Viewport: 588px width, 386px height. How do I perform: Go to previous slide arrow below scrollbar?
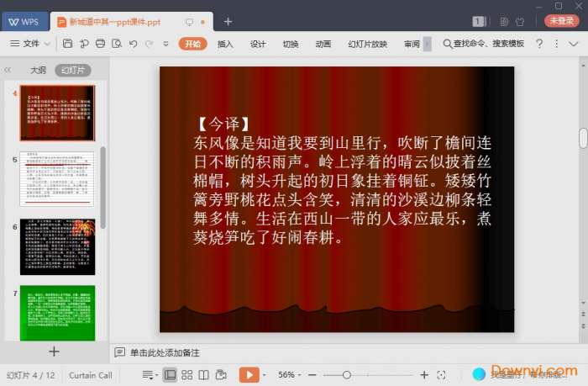[583, 314]
